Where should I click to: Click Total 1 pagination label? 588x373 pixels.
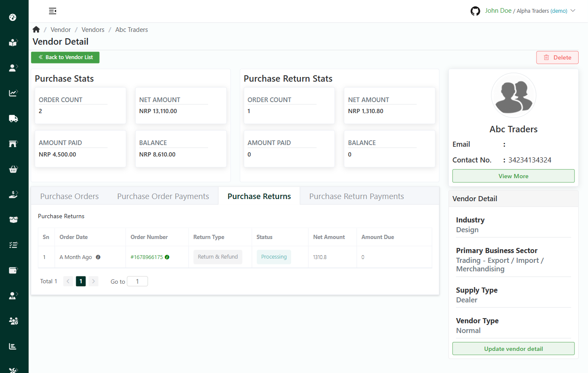(49, 281)
